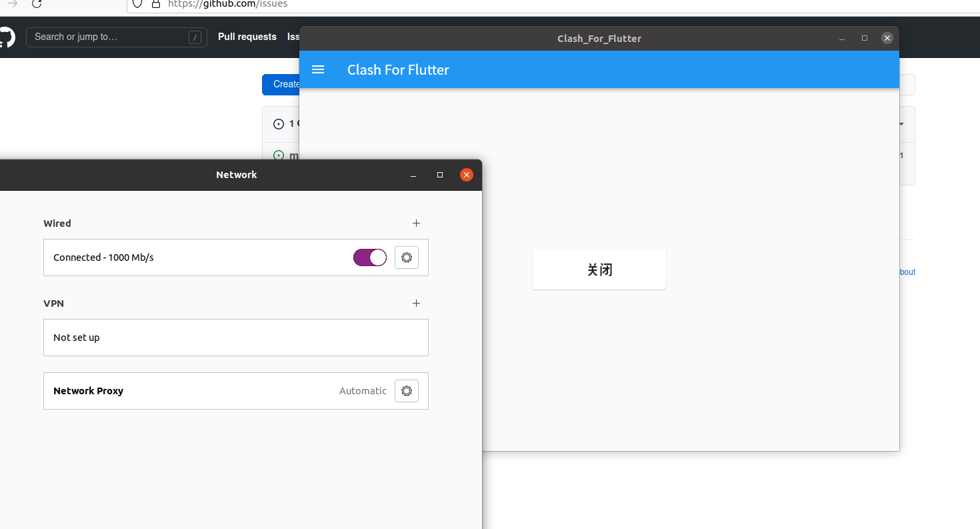Add a new Wired connection via plus icon
The image size is (980, 529).
(416, 223)
